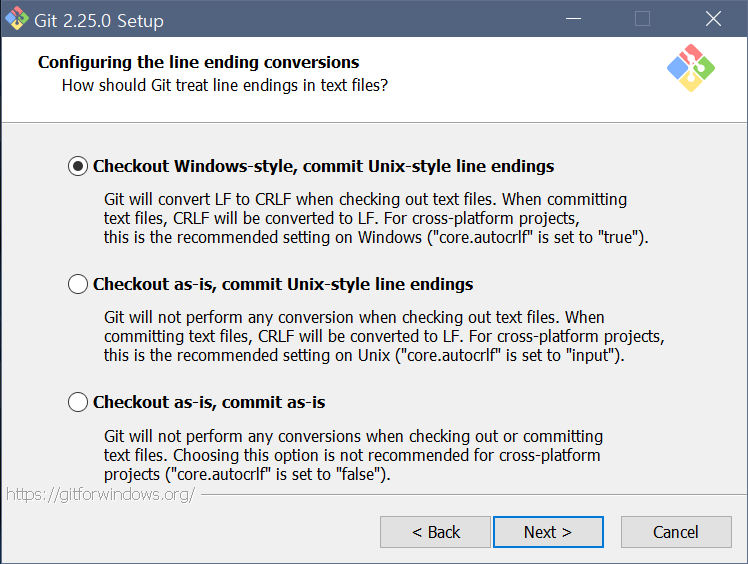Return with the Back button
The height and width of the screenshot is (564, 748).
[x=435, y=532]
